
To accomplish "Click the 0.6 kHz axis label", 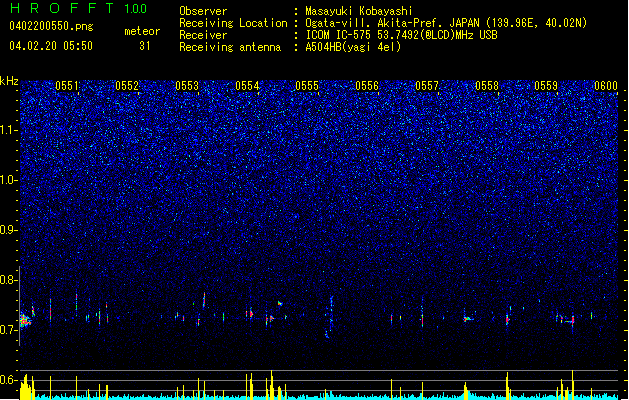I will 8,380.
